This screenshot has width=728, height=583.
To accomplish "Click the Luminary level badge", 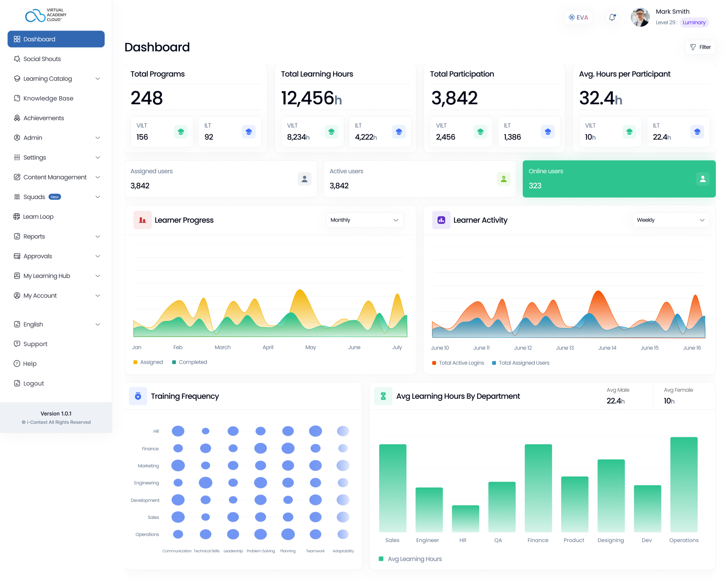I will (x=694, y=22).
